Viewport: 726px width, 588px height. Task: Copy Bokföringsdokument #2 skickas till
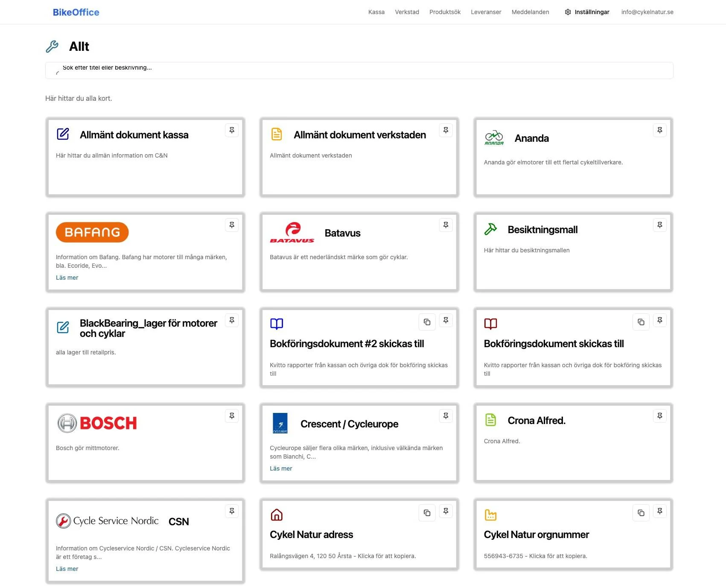(x=427, y=322)
